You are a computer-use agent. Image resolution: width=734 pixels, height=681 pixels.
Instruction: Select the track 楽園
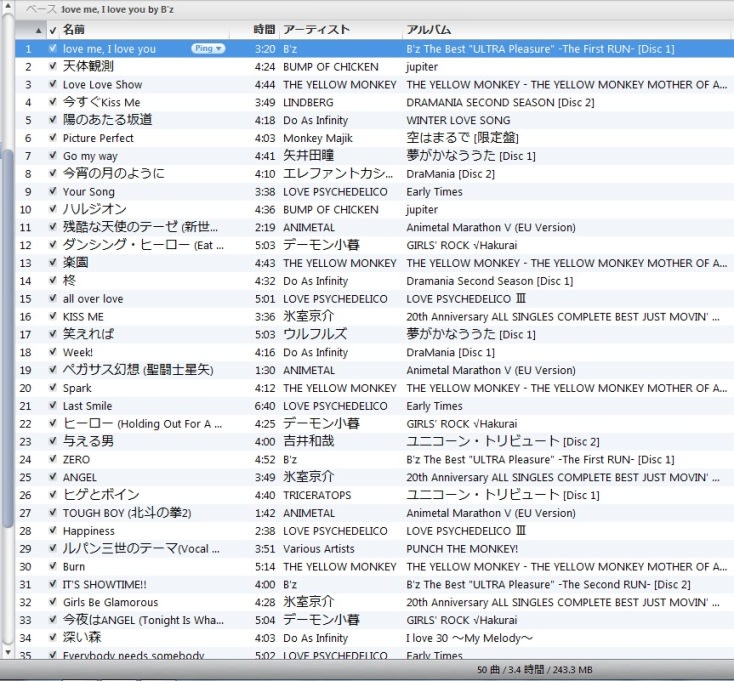pos(75,263)
